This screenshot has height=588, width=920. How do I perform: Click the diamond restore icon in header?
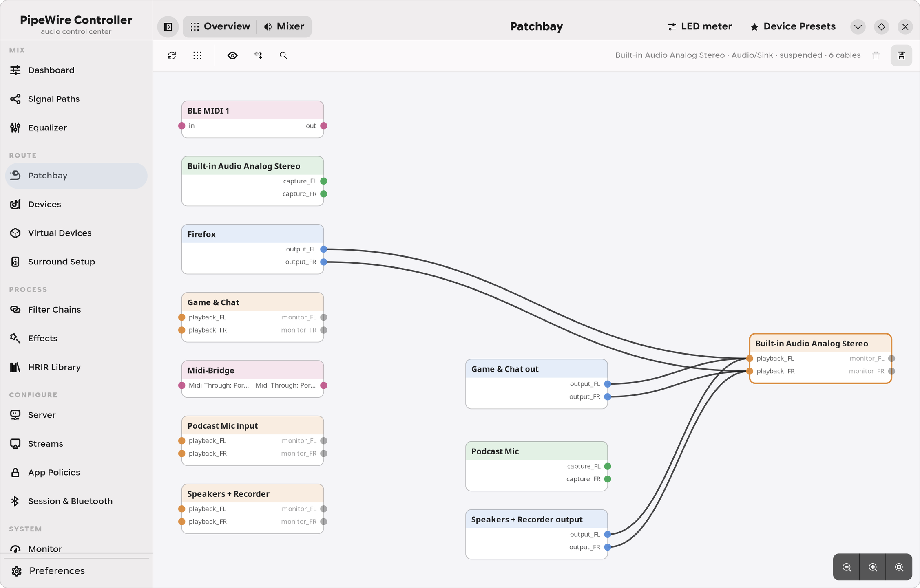click(x=882, y=27)
